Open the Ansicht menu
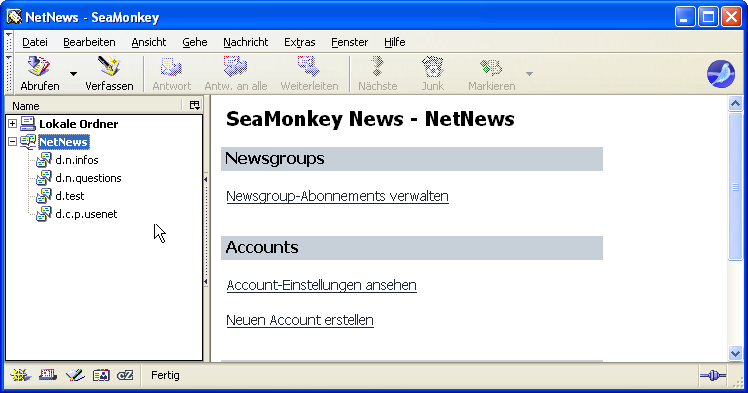 point(149,42)
